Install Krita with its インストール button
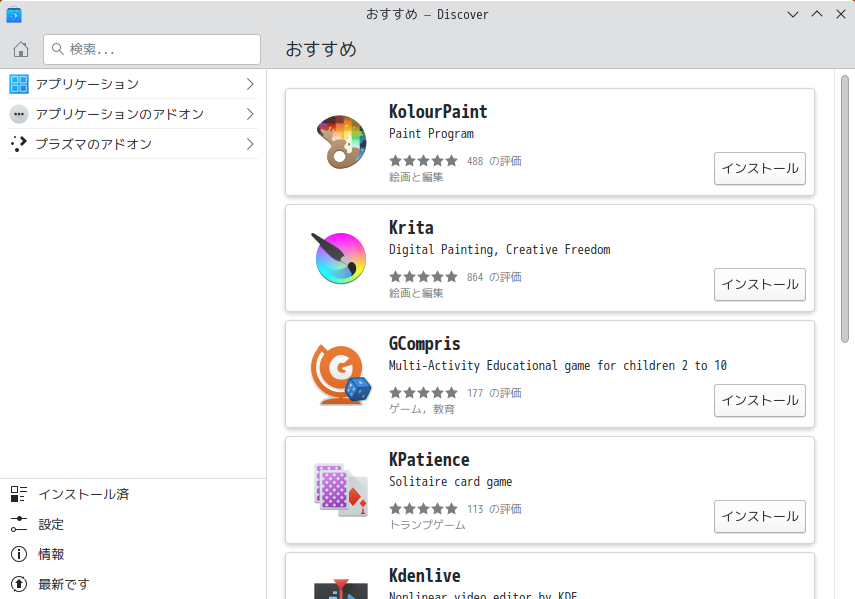Screen dimensions: 855x599 point(759,284)
